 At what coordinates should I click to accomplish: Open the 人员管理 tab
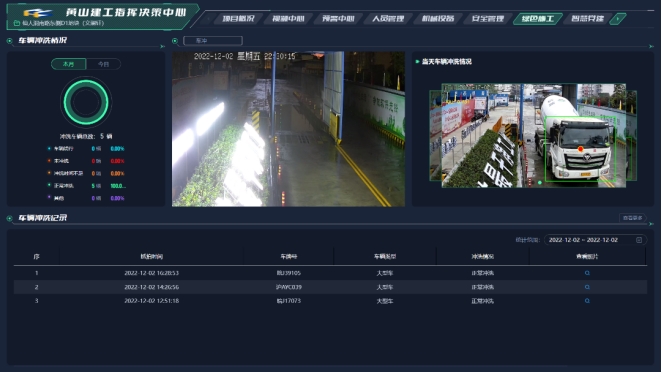click(388, 19)
